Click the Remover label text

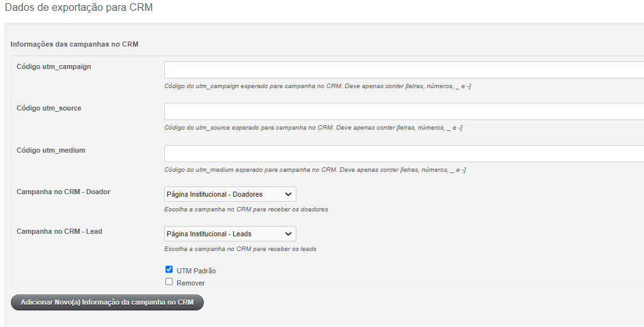[x=190, y=283]
